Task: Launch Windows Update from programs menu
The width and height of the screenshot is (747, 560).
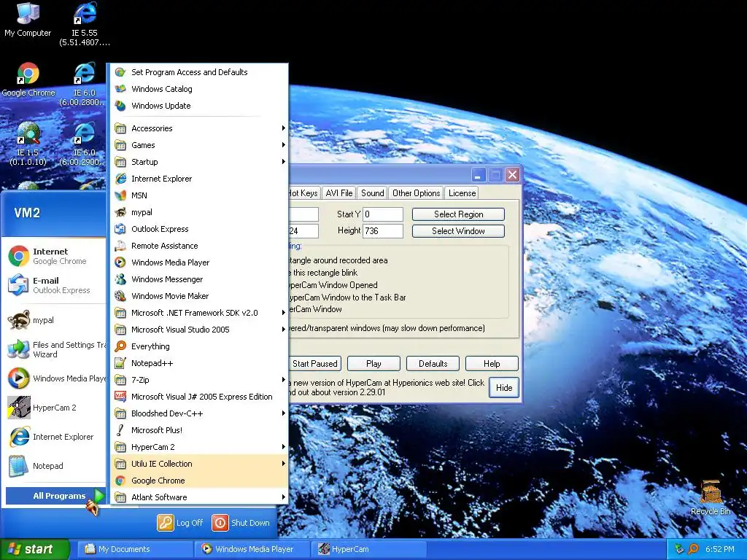Action: pyautogui.click(x=199, y=106)
